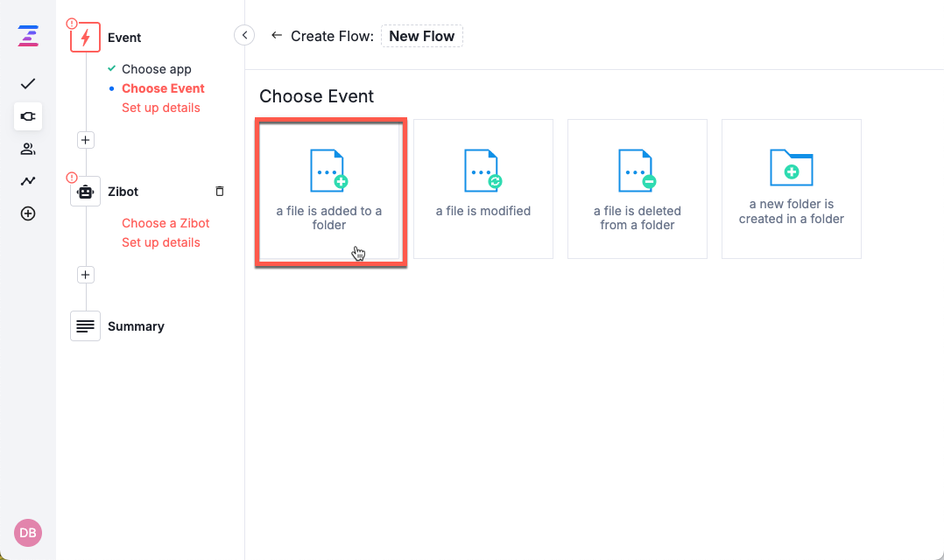
Task: Click the plus circle icon in sidebar
Action: (x=27, y=213)
